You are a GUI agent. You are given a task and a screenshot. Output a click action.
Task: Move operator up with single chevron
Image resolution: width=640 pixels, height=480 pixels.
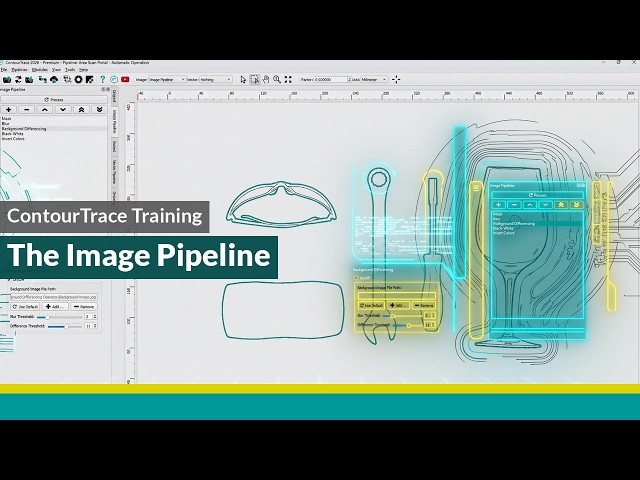click(45, 109)
